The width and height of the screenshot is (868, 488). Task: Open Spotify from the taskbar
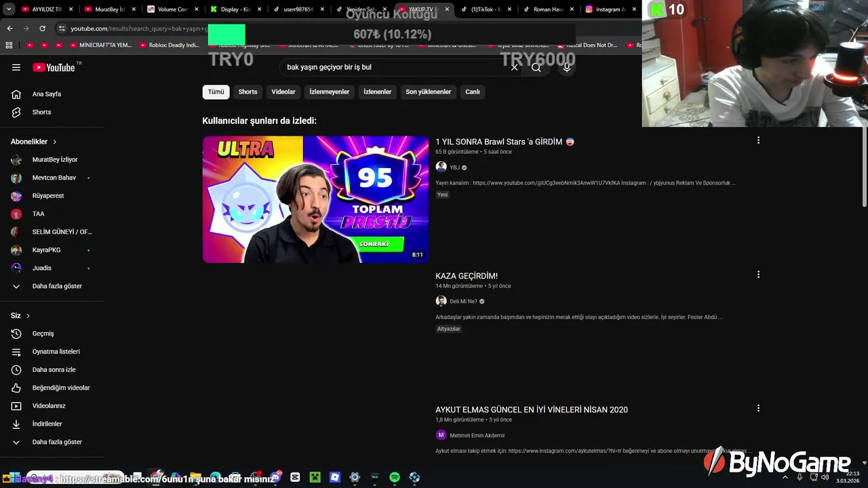coord(395,477)
